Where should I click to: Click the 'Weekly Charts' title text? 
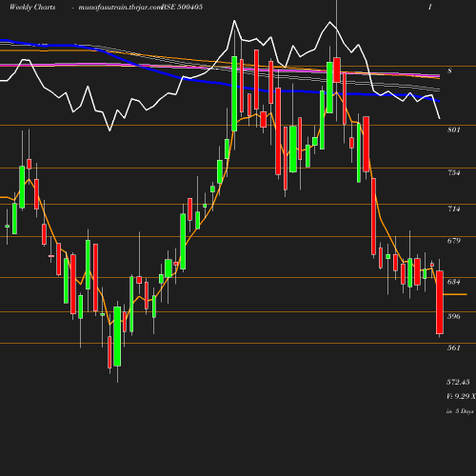pyautogui.click(x=32, y=7)
